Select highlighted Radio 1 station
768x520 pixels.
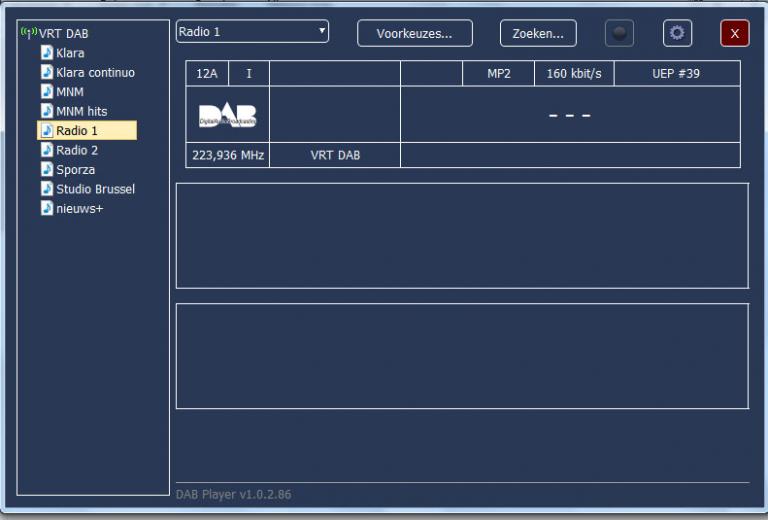(77, 131)
